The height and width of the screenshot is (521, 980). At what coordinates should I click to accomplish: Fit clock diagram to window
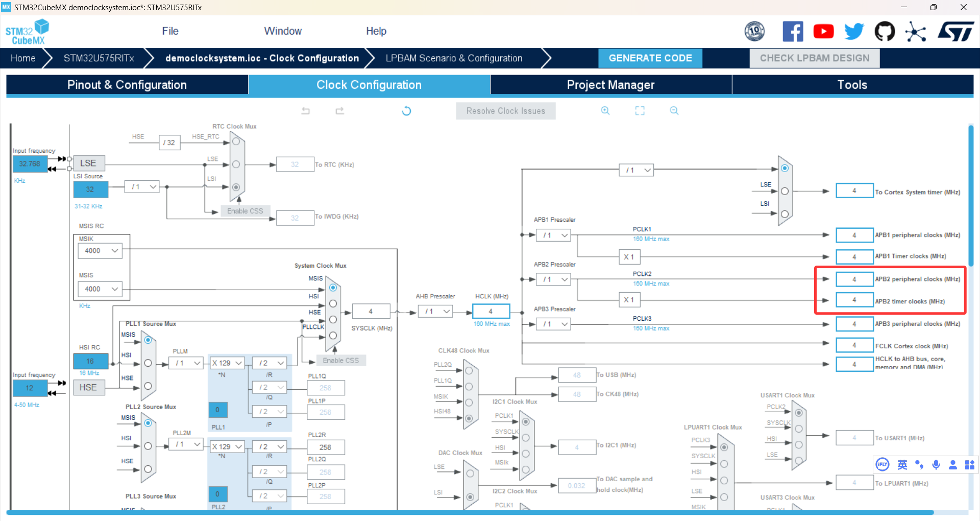pos(640,111)
